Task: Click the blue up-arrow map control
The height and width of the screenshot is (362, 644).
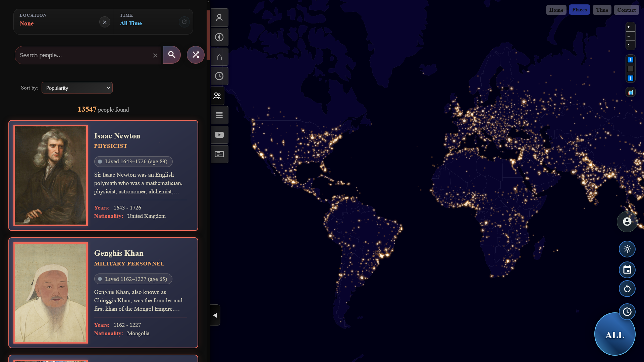Action: (630, 78)
